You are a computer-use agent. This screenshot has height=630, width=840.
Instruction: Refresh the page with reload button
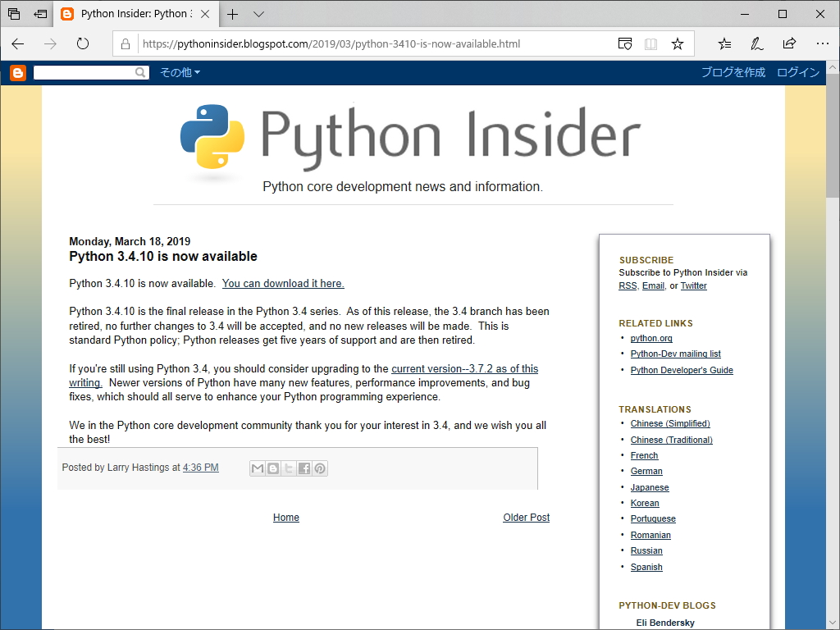click(82, 43)
